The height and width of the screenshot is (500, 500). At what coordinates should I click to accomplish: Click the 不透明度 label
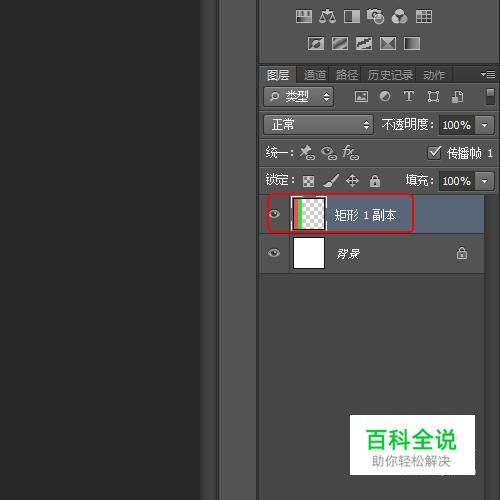tap(408, 125)
